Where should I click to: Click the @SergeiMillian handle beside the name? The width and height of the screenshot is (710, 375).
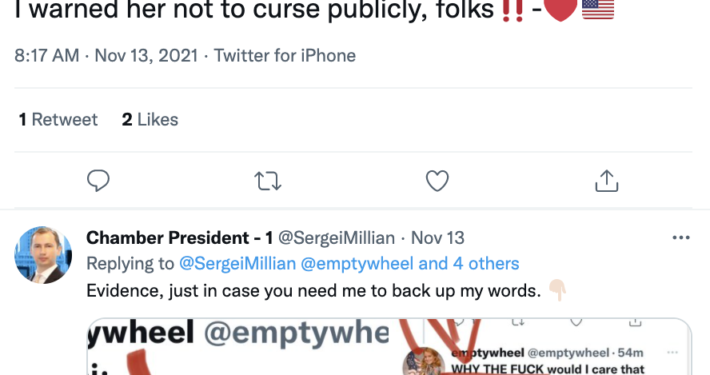click(336, 238)
